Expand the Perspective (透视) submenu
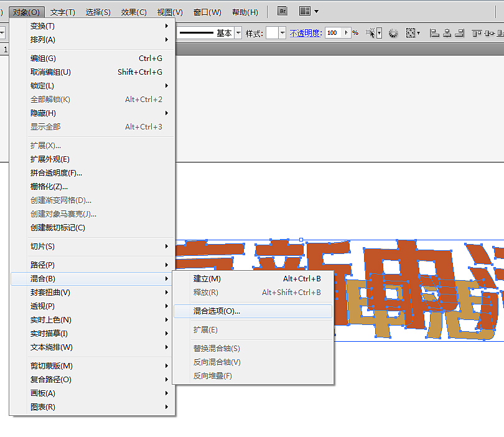This screenshot has width=504, height=437. [x=93, y=306]
